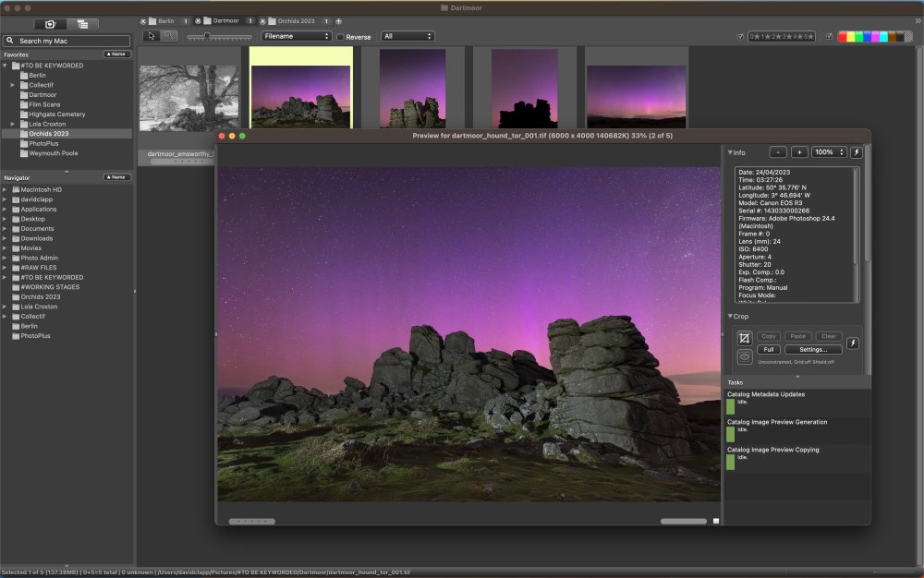Switch to the Orchids 2023 tab
This screenshot has width=924, height=578.
(296, 21)
